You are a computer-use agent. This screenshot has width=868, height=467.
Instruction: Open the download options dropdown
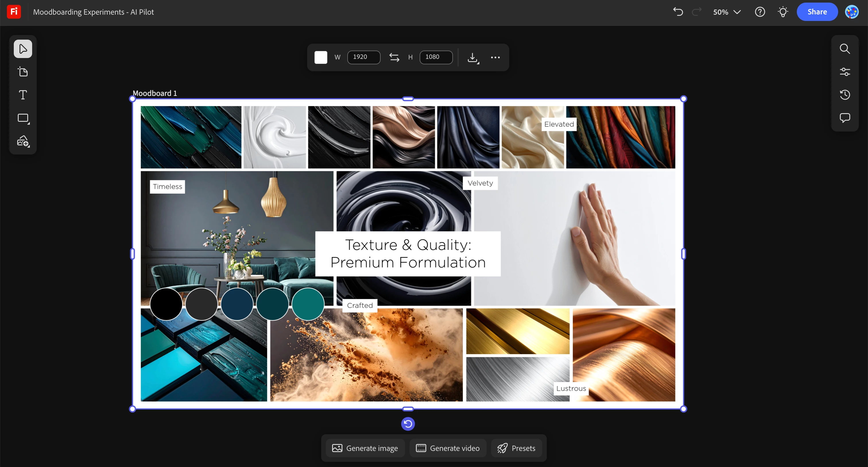(473, 58)
